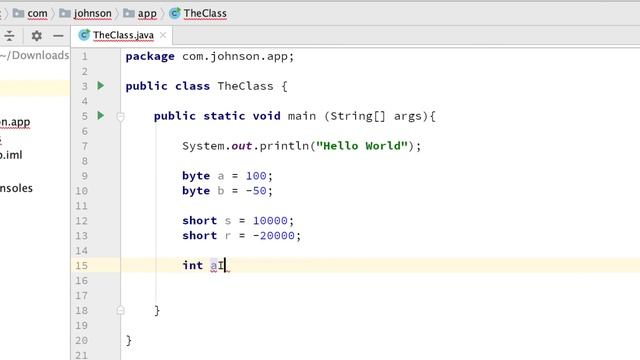
Task: Open the 'com' breadcrumb folder
Action: [37, 13]
